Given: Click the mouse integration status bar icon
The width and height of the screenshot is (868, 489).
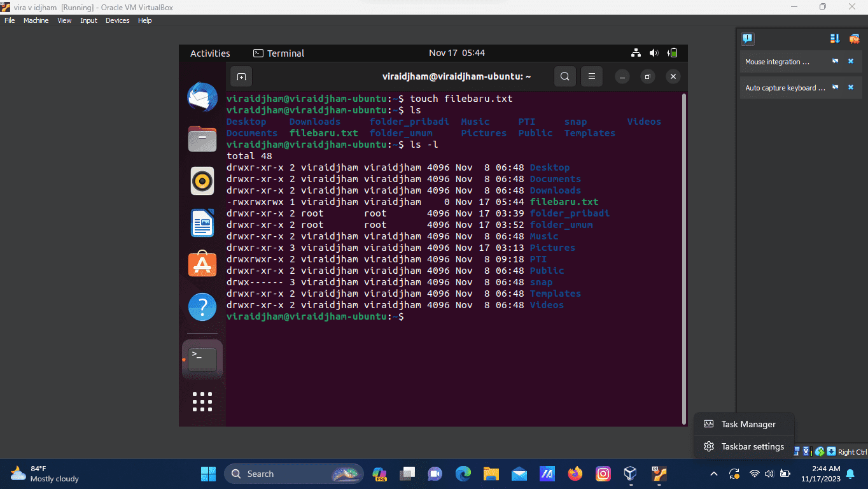Looking at the screenshot, I should (x=820, y=451).
